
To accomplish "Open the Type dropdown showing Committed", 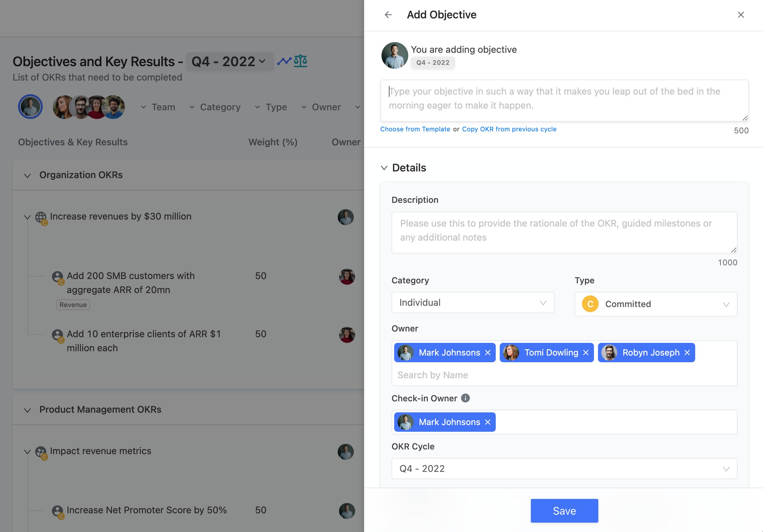I will (656, 304).
